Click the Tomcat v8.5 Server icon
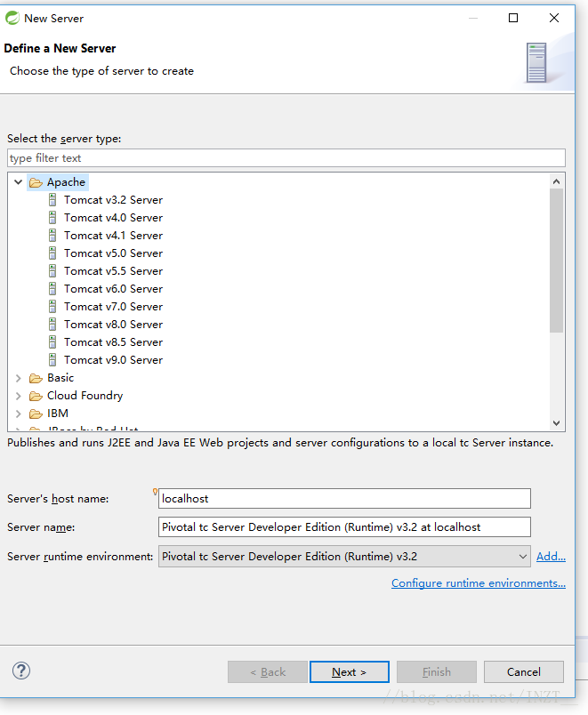The height and width of the screenshot is (715, 588). coord(52,342)
